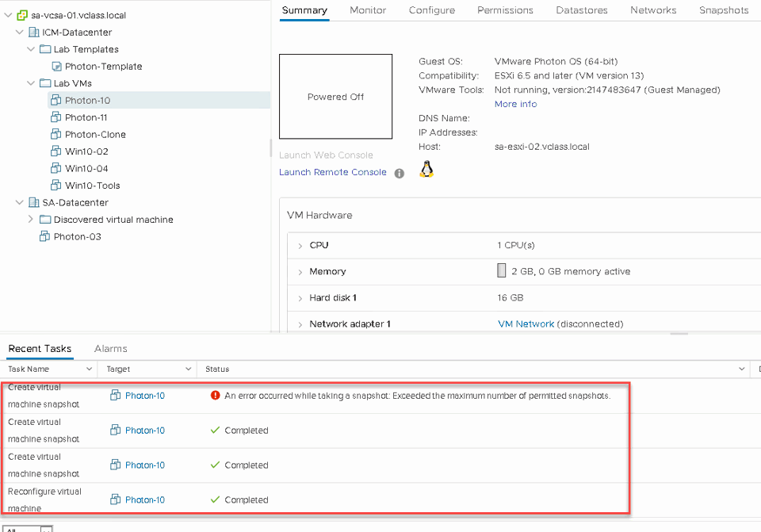Click the '1 CPU(s)' value
This screenshot has width=761, height=532.
[x=515, y=245]
